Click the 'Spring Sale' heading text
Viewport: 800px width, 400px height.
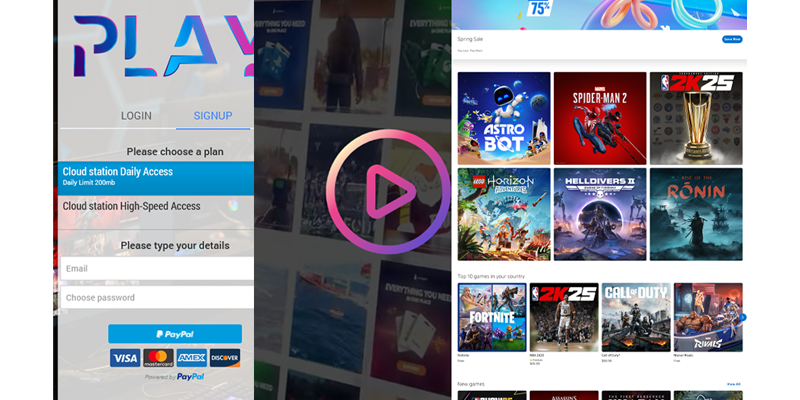[x=470, y=39]
